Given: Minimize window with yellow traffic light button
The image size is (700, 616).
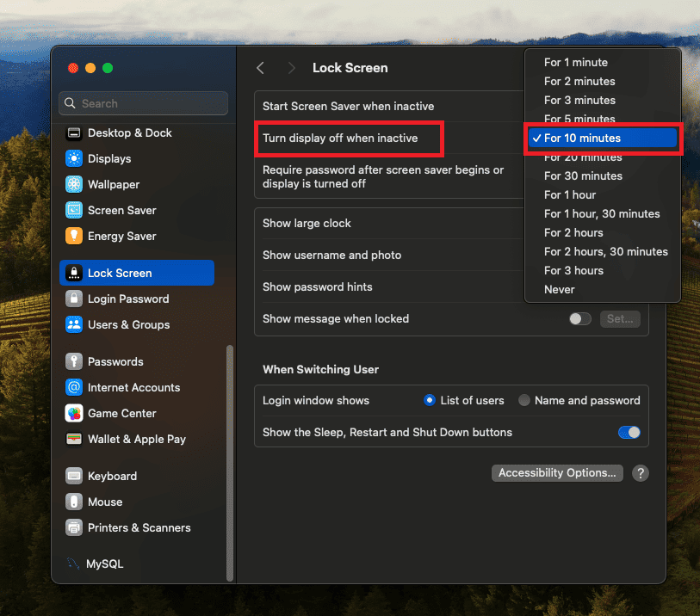Looking at the screenshot, I should coord(90,68).
